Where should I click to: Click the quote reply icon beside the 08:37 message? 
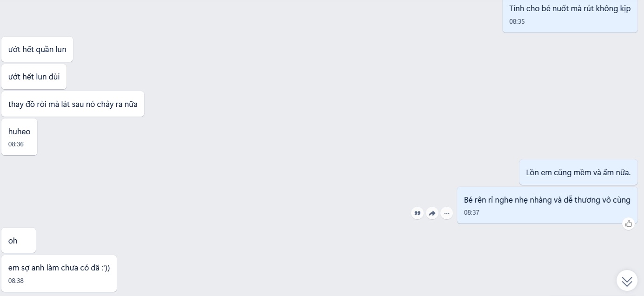[x=417, y=213]
